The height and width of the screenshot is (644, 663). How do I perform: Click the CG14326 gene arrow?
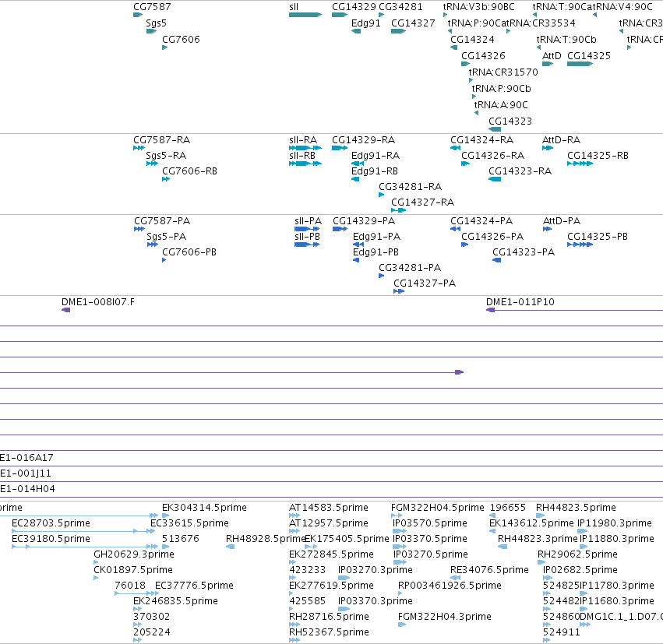click(x=465, y=64)
